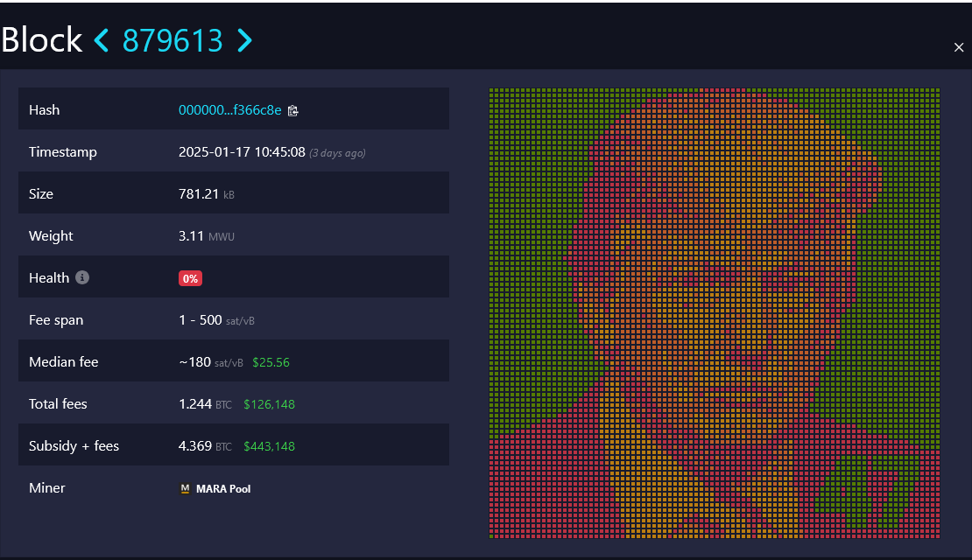The image size is (972, 560).
Task: Click the large 'Block' title heading
Action: 41,40
